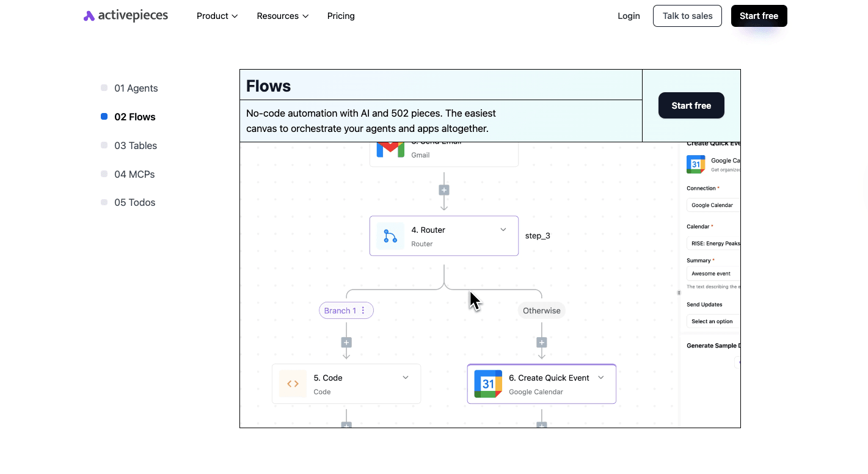
Task: Open the Resources menu
Action: click(x=282, y=16)
